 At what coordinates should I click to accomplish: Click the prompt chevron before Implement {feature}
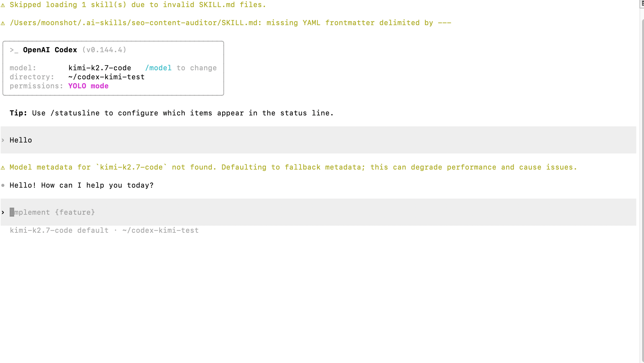(3, 212)
